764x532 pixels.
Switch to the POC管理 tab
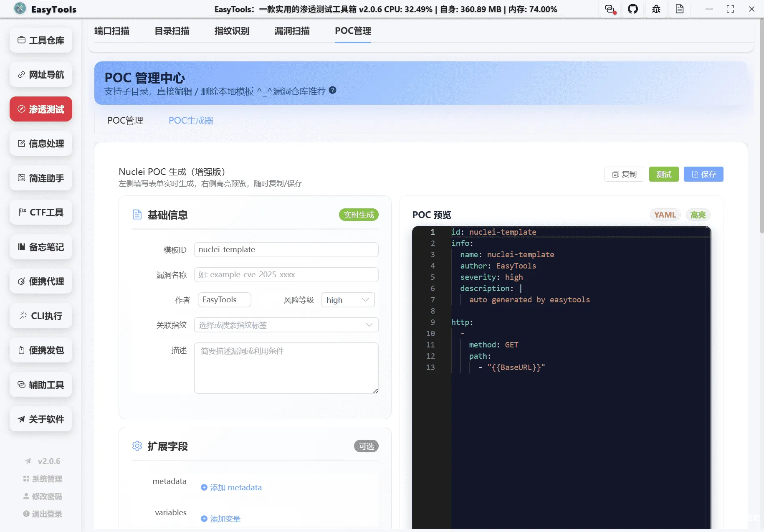coord(125,121)
